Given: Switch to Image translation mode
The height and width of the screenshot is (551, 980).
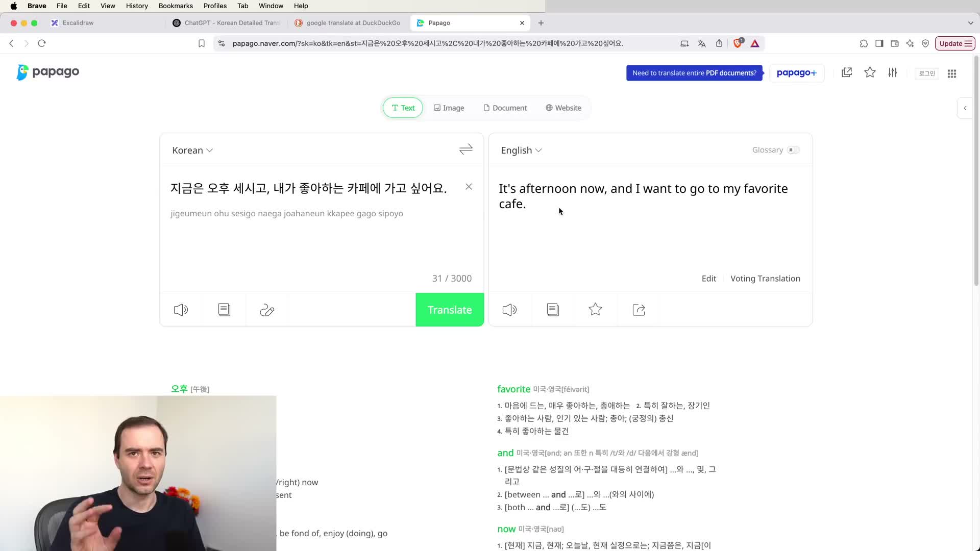Looking at the screenshot, I should pyautogui.click(x=449, y=108).
